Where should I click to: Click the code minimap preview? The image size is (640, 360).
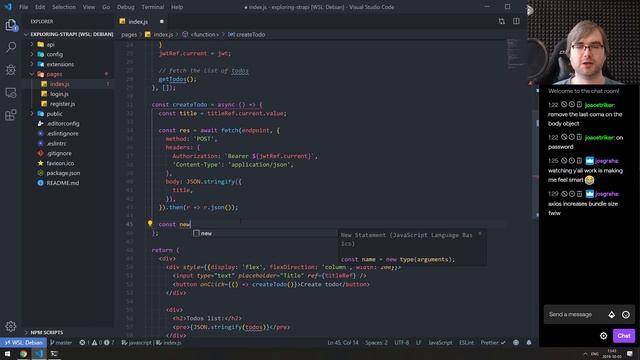tap(516, 53)
